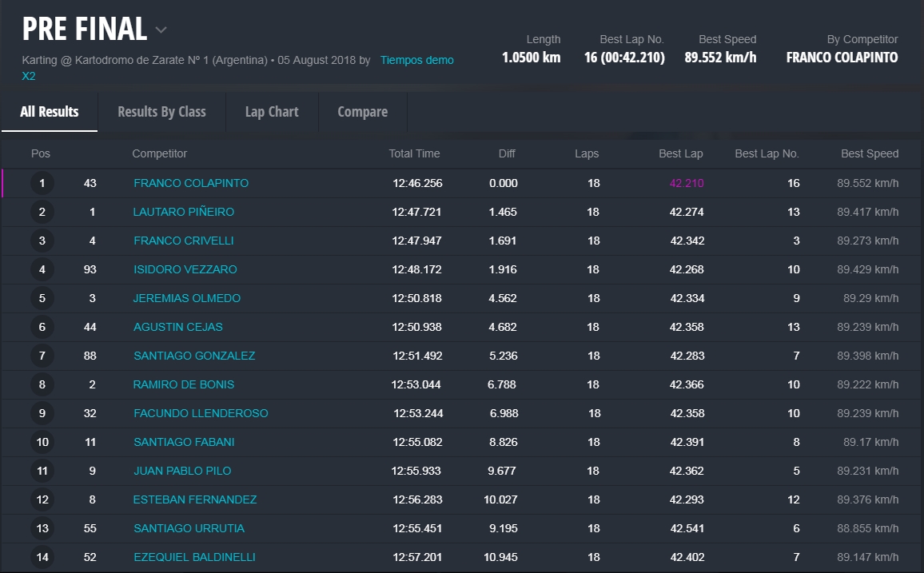Image resolution: width=924 pixels, height=573 pixels.
Task: Select EZEQUIEL BALDINELLI competitor link
Action: tap(194, 557)
